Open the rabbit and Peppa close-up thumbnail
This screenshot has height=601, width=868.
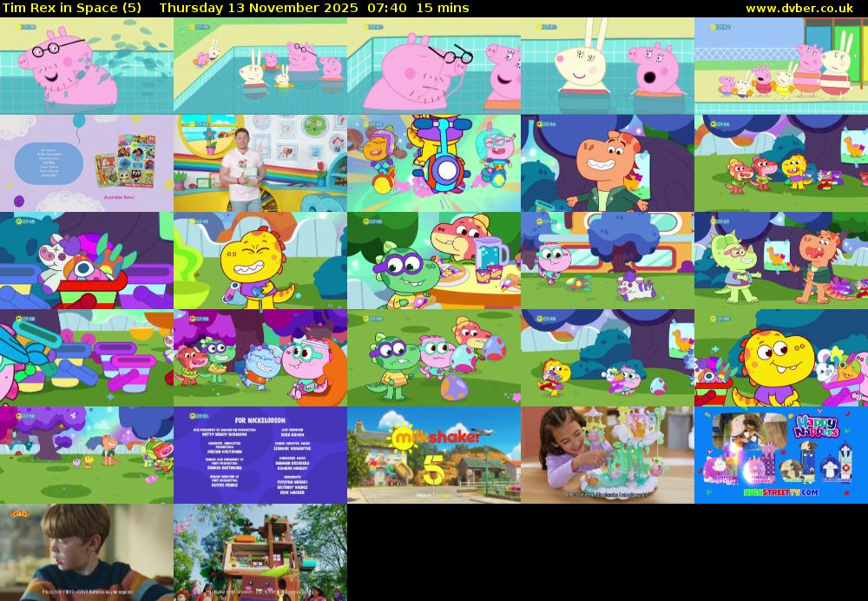point(608,66)
